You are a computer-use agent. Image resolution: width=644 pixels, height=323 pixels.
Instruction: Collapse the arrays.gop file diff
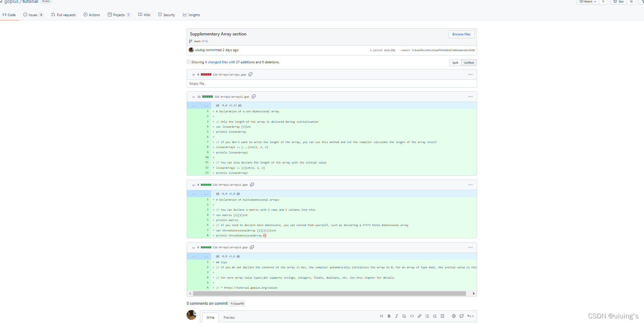click(193, 75)
